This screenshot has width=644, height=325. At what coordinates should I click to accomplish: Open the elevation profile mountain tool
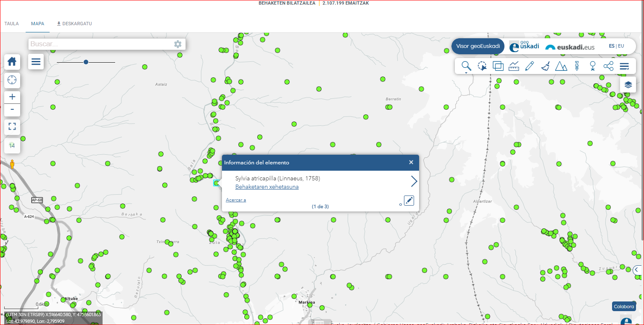(561, 66)
